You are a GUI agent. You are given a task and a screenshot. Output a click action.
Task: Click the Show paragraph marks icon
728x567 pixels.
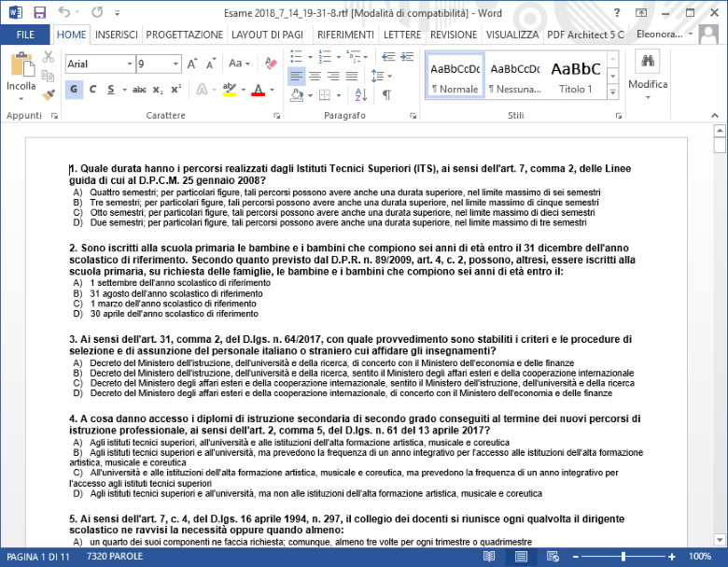coord(385,94)
